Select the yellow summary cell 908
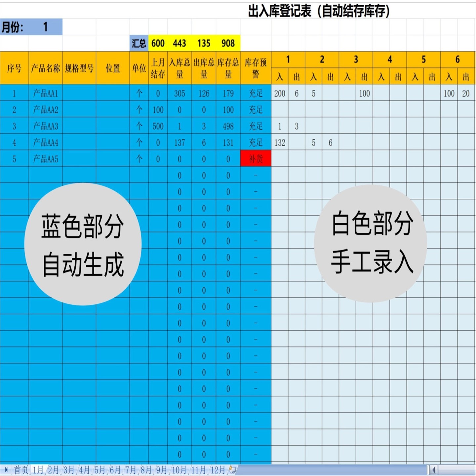This screenshot has width=476, height=476. (228, 43)
